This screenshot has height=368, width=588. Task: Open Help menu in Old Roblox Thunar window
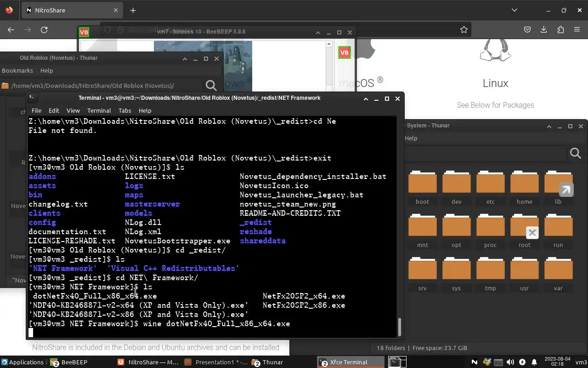click(x=46, y=70)
